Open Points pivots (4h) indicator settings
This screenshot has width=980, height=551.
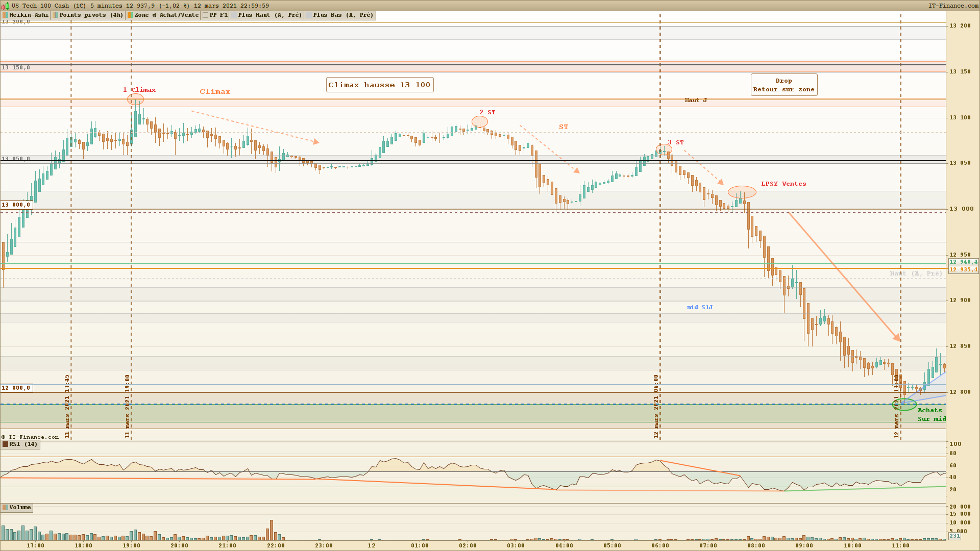(x=91, y=15)
